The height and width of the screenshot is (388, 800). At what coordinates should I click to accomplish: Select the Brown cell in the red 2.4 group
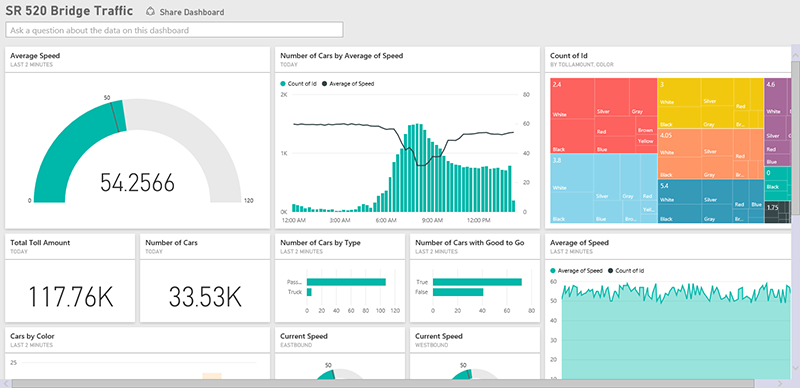click(646, 125)
